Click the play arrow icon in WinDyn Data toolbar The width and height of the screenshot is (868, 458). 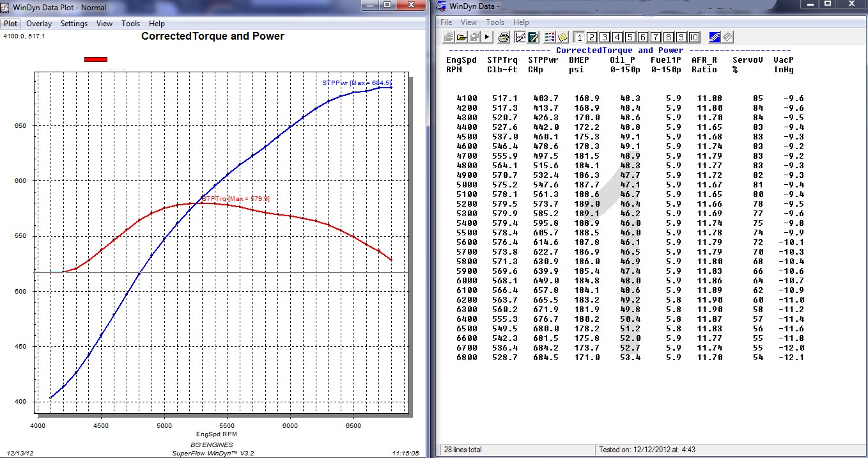pos(487,36)
